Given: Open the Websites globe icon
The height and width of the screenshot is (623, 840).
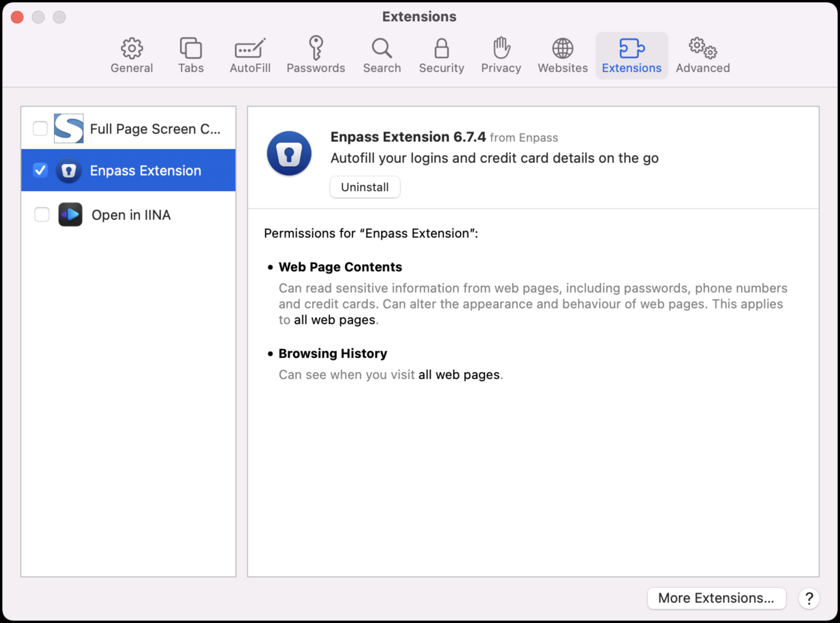Looking at the screenshot, I should (563, 49).
